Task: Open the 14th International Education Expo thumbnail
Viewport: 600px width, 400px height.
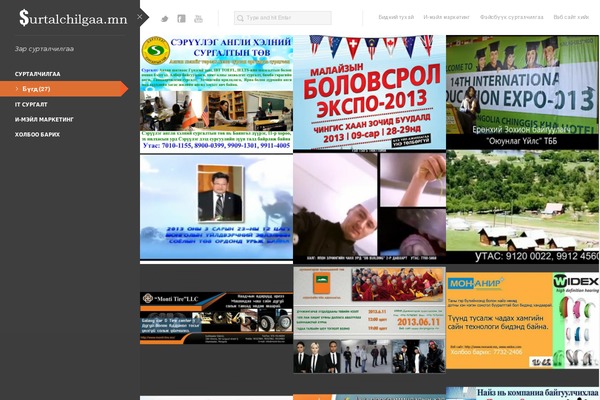Action: (x=522, y=92)
